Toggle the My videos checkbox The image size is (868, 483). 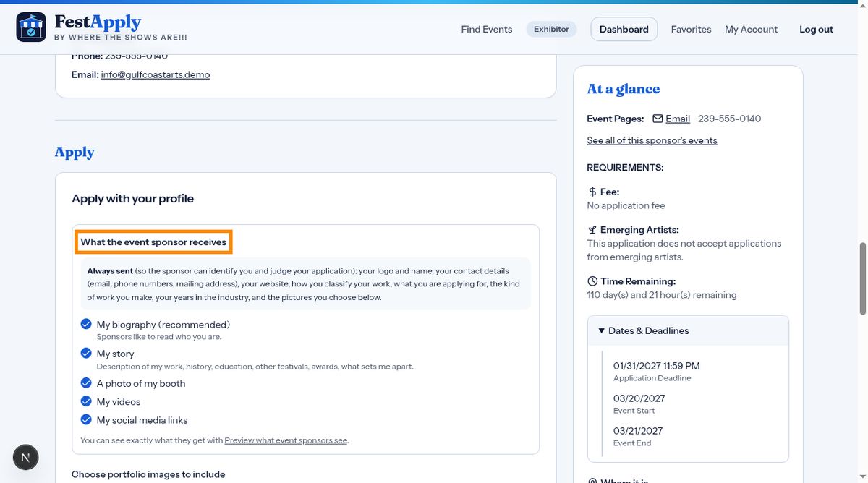[86, 401]
